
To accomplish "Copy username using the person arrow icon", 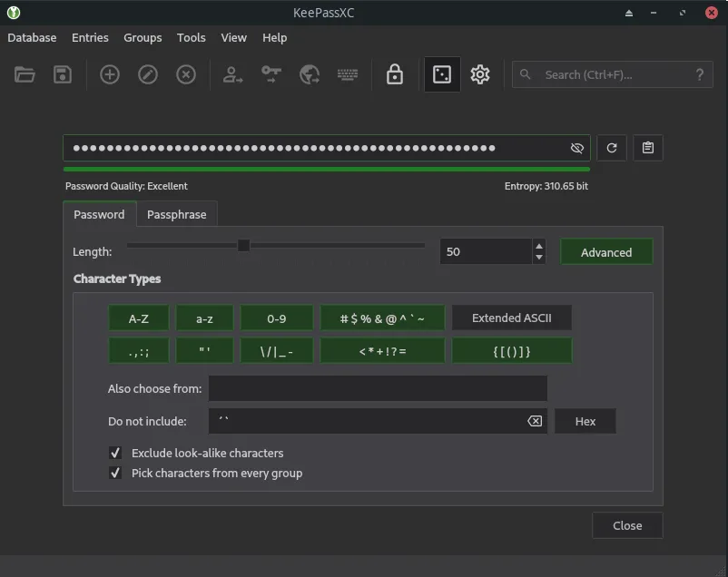I will coord(232,74).
